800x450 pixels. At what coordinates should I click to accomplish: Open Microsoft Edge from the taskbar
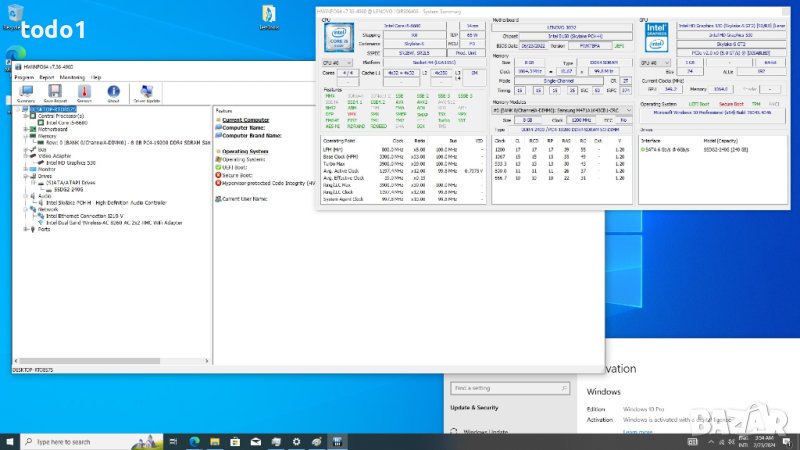(194, 441)
